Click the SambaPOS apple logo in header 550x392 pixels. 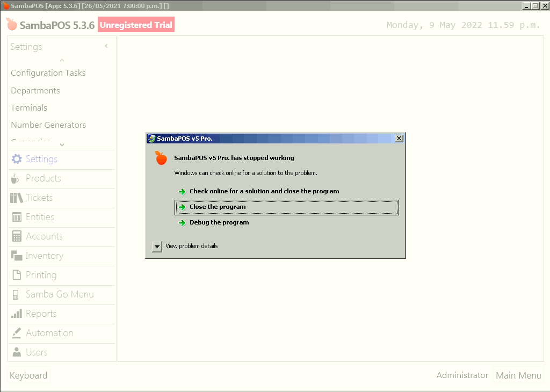tap(12, 24)
